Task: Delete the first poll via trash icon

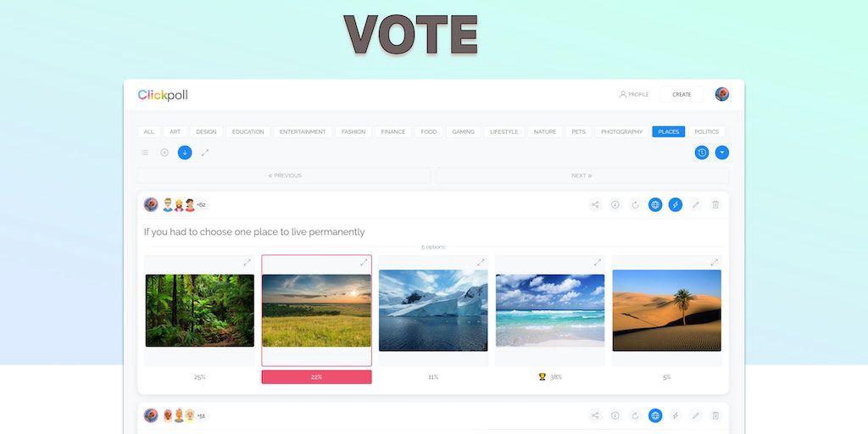Action: pyautogui.click(x=715, y=205)
